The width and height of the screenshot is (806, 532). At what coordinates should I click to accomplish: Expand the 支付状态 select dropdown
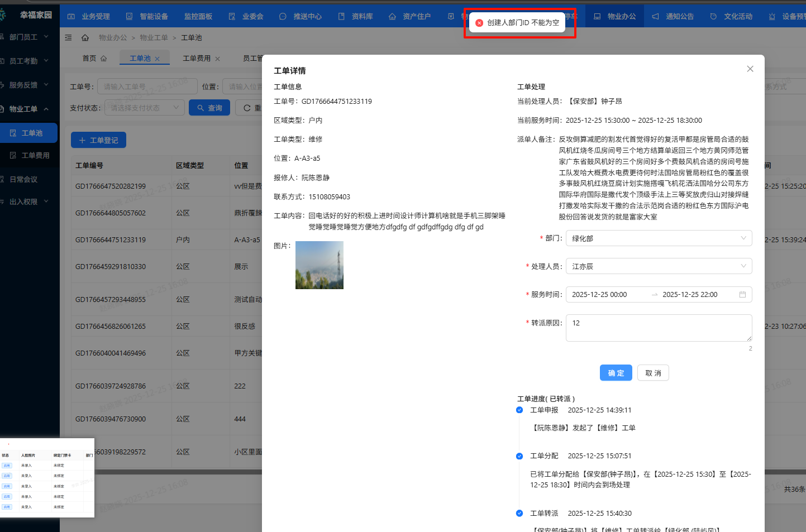(x=145, y=108)
